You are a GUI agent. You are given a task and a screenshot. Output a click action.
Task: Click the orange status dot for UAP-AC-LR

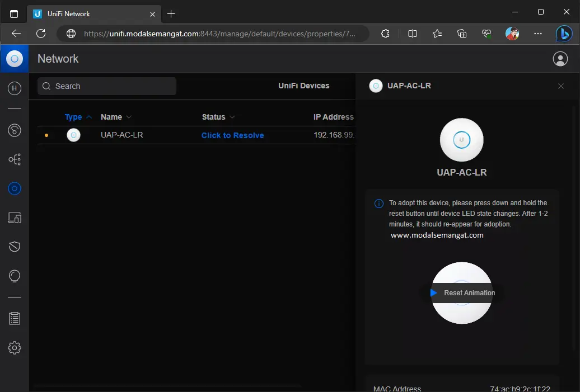(46, 135)
